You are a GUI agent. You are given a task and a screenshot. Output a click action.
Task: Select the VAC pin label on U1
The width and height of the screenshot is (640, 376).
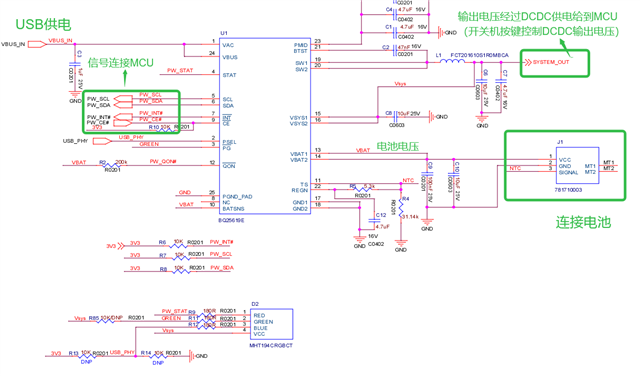(228, 45)
